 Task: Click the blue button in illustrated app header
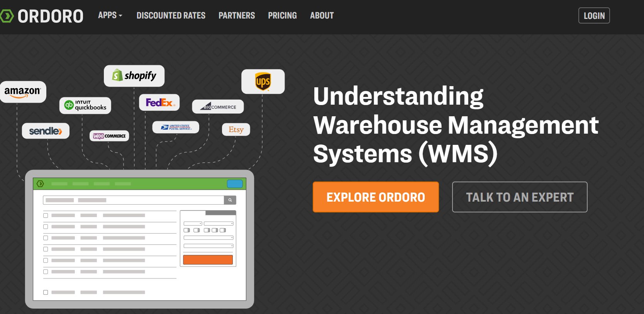(x=235, y=184)
